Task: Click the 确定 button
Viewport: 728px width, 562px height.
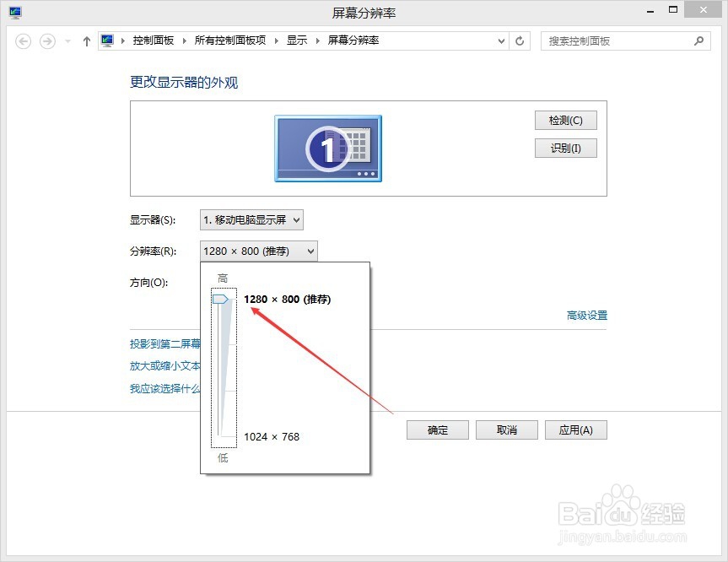Action: click(437, 430)
